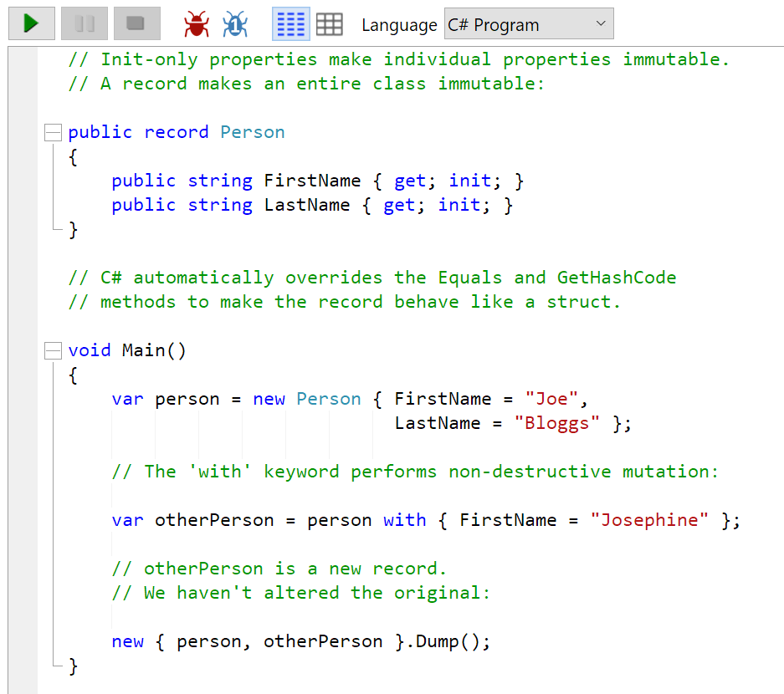Click the comment 'A record makes an entire class immutable'

click(x=306, y=84)
